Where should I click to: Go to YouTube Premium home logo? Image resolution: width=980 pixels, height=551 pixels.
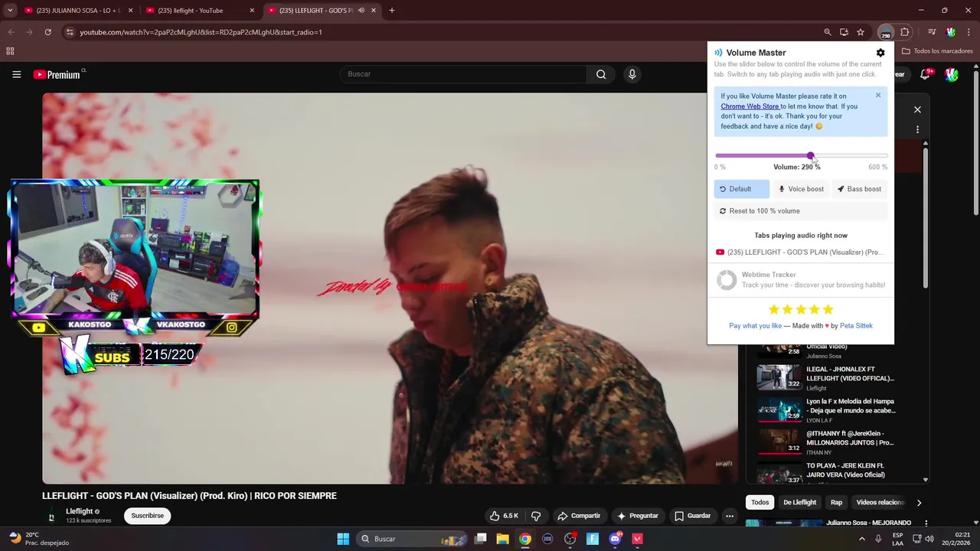[57, 74]
